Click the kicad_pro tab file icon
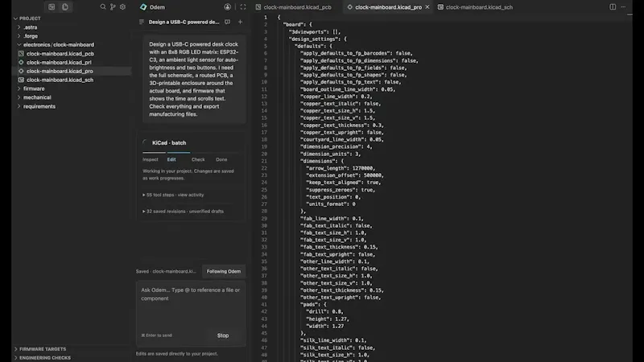Viewport: 644px width, 362px height. click(350, 7)
